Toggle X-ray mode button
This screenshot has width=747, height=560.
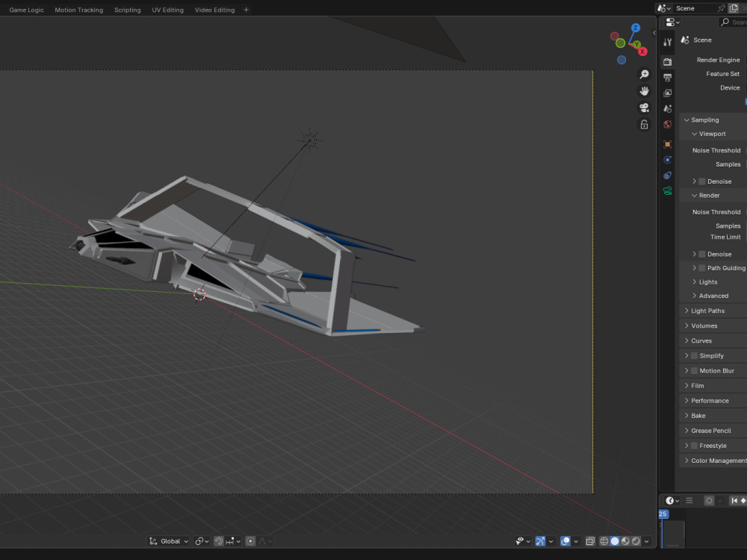click(590, 541)
